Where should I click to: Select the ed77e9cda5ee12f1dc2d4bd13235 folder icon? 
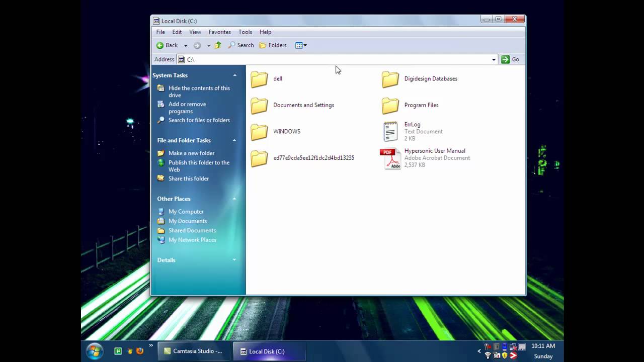coord(259,158)
